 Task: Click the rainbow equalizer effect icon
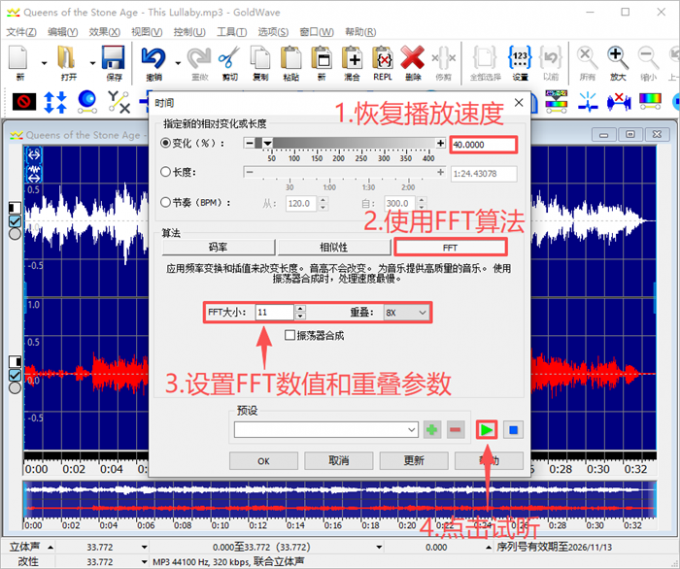pyautogui.click(x=650, y=102)
